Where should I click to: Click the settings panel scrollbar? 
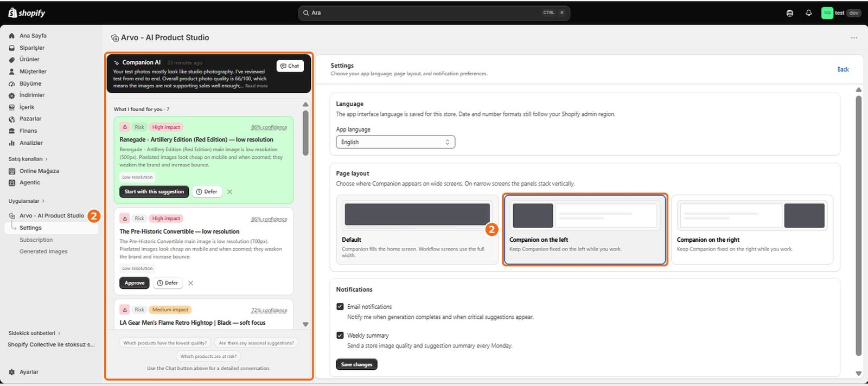coord(859,226)
